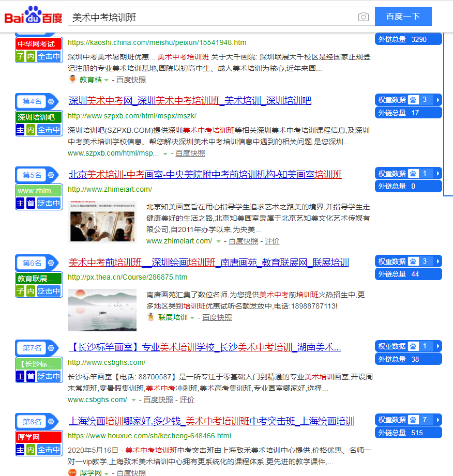The width and height of the screenshot is (453, 476).
Task: Click swirl icon beside 第7名 badge
Action: click(51, 348)
